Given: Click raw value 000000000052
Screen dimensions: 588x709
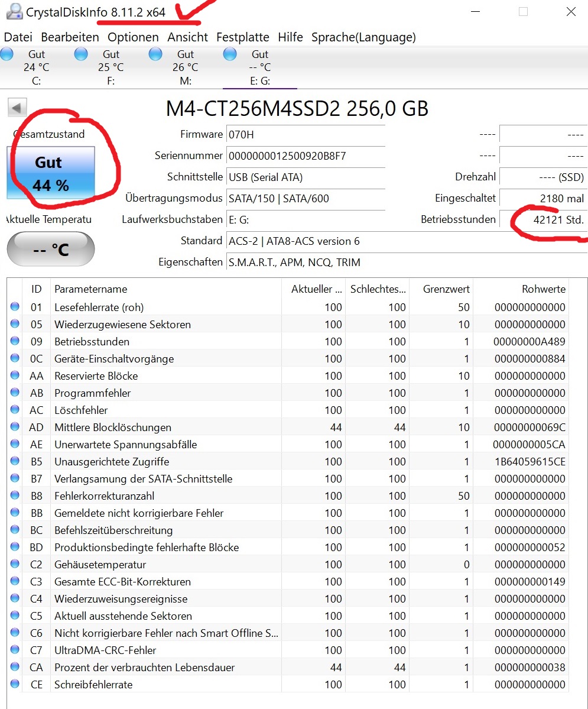Looking at the screenshot, I should pos(529,547).
